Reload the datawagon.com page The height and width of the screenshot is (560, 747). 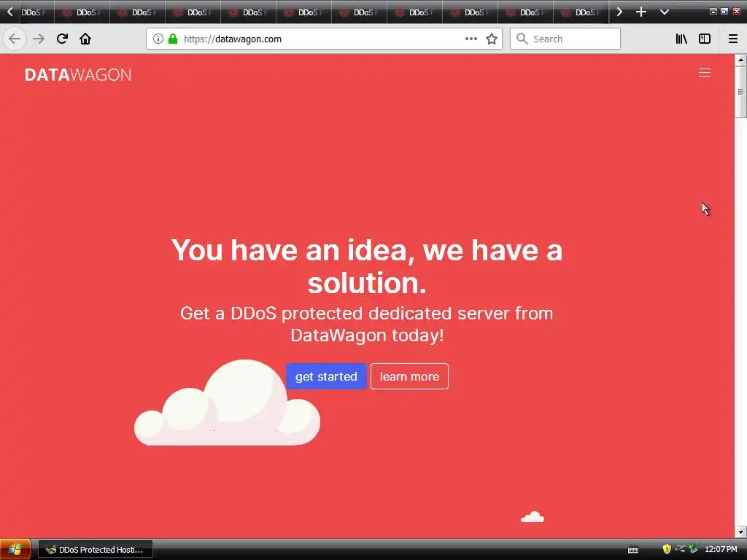[x=62, y=39]
